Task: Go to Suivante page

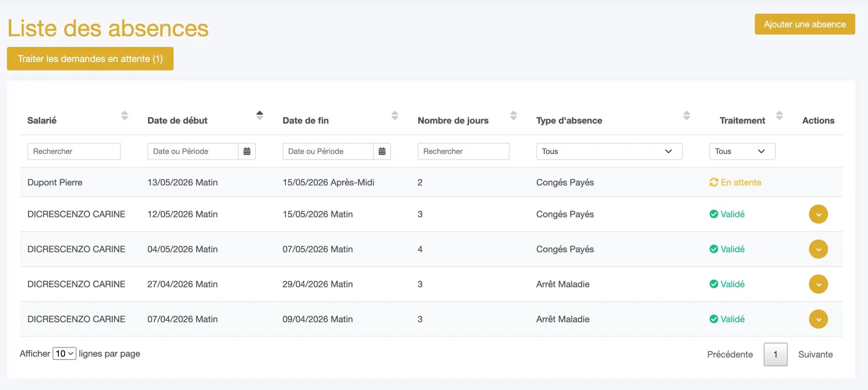Action: click(x=815, y=354)
